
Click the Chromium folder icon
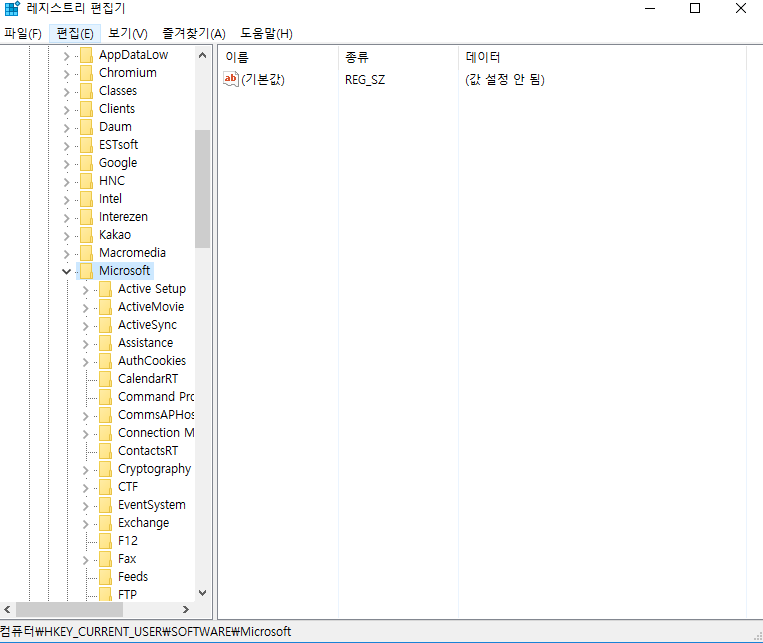(86, 73)
